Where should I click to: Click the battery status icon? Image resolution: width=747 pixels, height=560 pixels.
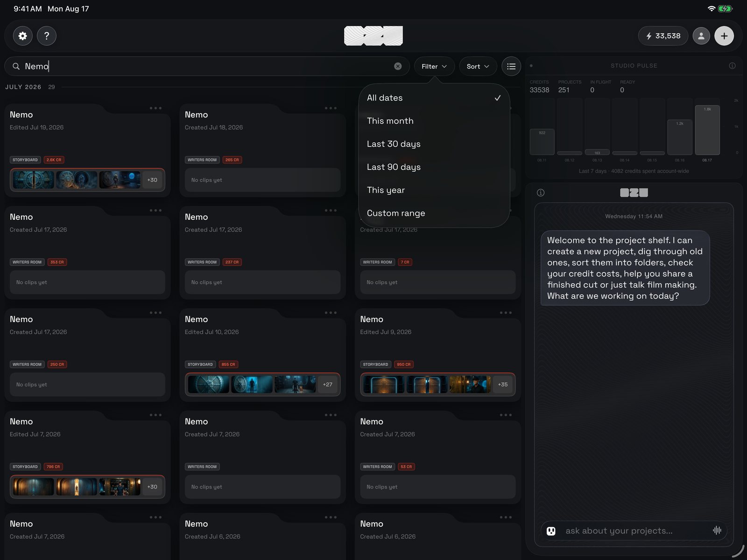point(726,9)
